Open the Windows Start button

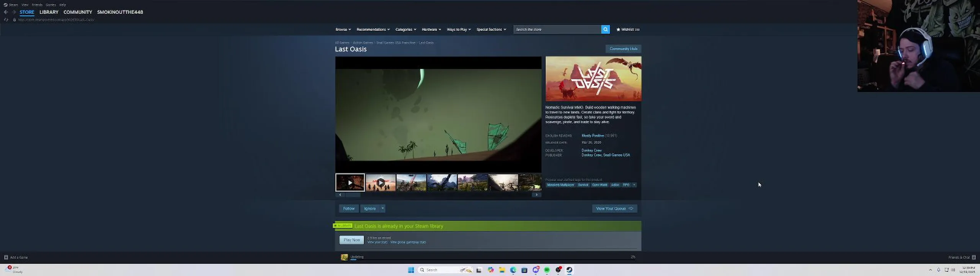pyautogui.click(x=411, y=270)
